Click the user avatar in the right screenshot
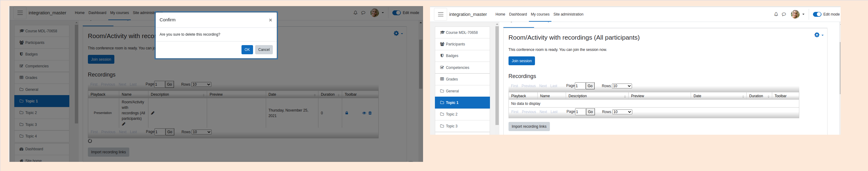Viewport: 868px width, 171px height. click(795, 14)
